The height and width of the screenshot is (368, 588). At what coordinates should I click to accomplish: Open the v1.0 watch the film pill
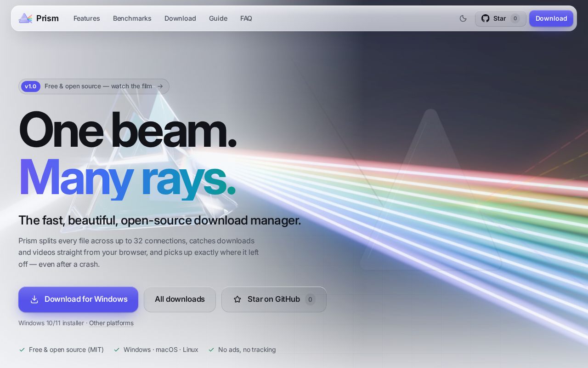coord(94,86)
